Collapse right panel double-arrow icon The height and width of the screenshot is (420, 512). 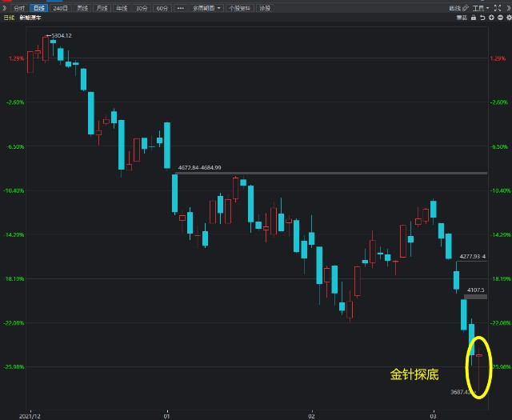(509, 8)
